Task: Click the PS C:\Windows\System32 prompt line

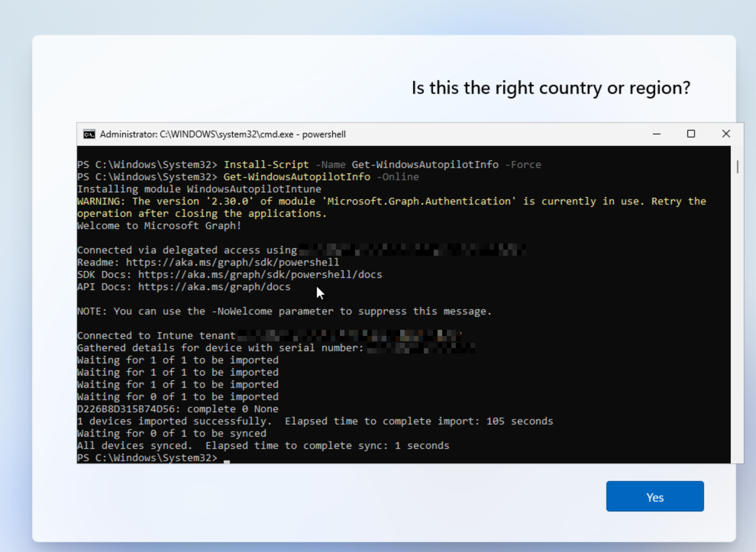Action: coord(149,458)
